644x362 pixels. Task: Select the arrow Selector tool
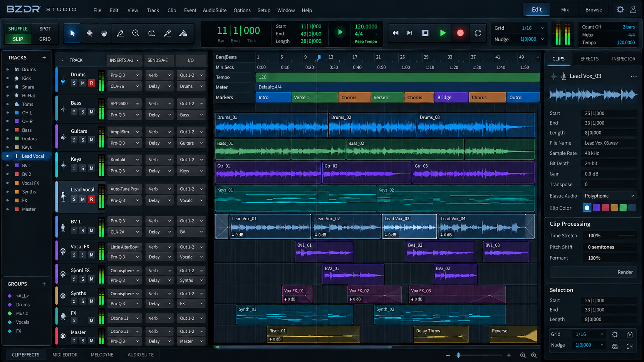72,33
